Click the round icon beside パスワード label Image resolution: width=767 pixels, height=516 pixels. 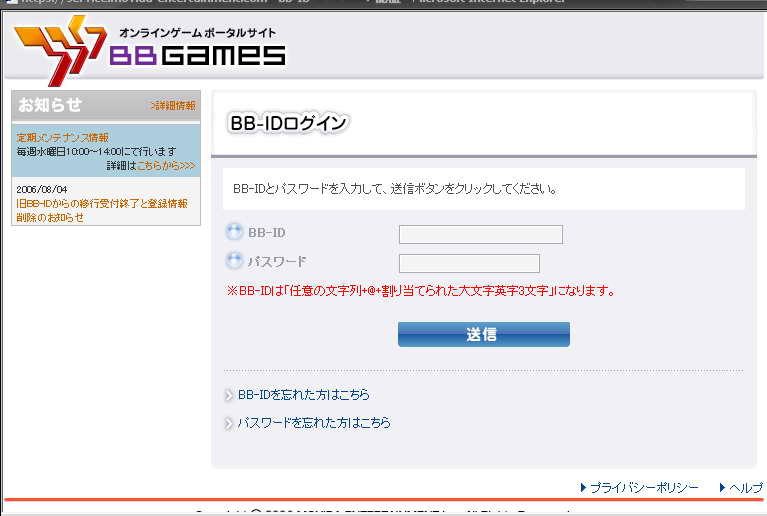click(x=234, y=262)
